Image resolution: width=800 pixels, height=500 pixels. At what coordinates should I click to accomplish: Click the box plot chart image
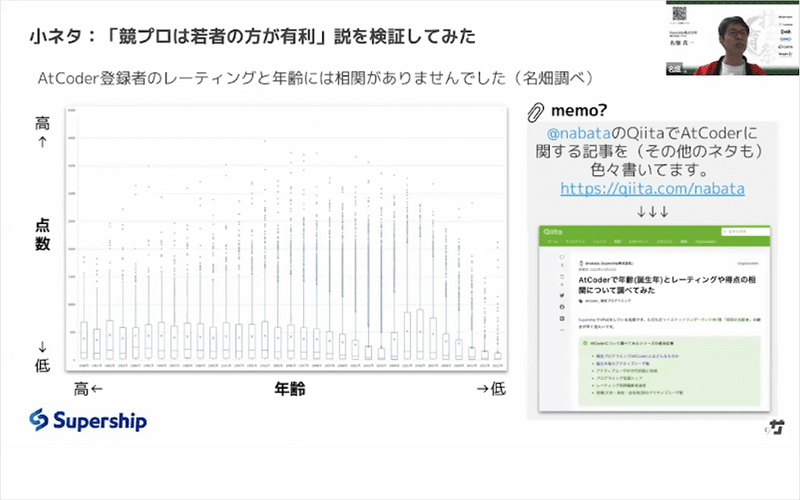click(287, 238)
